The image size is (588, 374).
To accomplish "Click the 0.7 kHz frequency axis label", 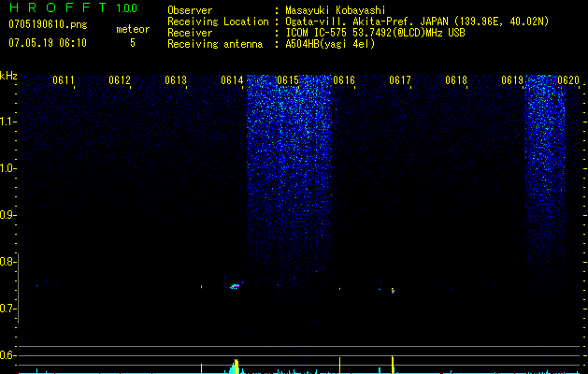I will click(x=7, y=309).
